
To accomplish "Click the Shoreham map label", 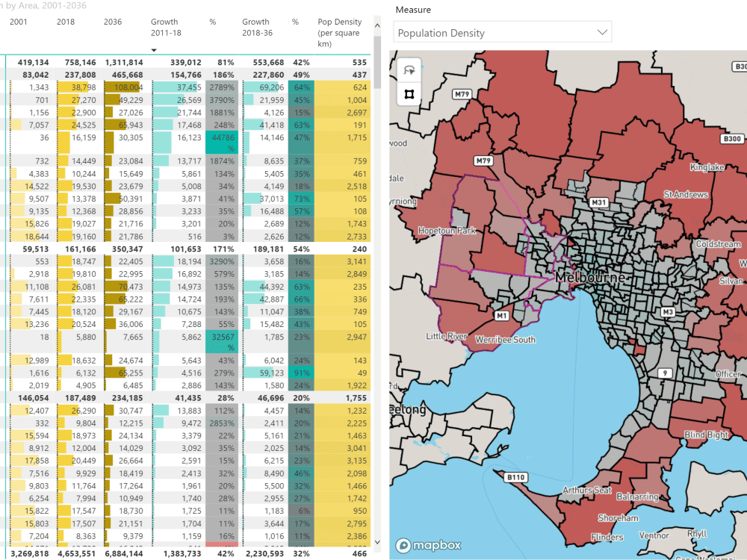I will pos(619,518).
